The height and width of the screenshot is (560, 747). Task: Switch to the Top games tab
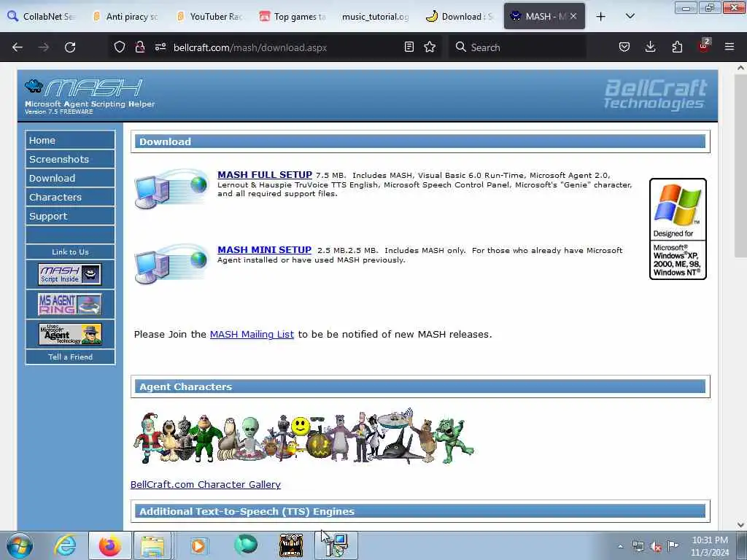pyautogui.click(x=293, y=17)
